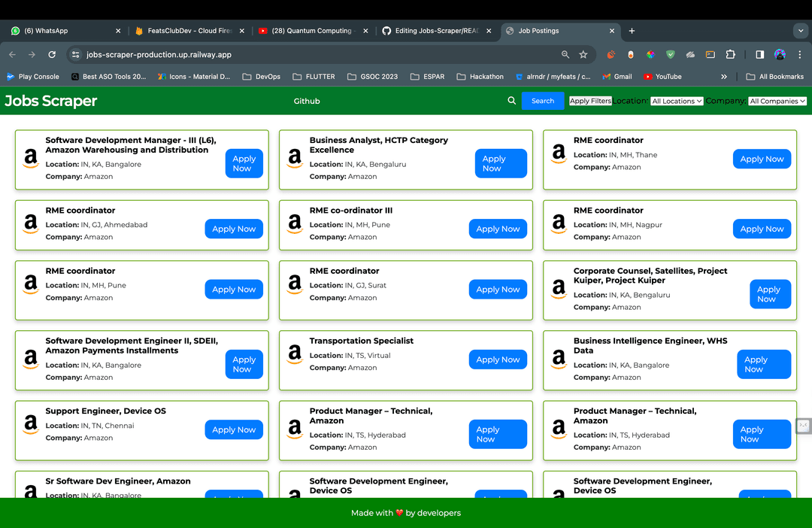Open the Chrome extensions puzzle icon

pos(730,54)
